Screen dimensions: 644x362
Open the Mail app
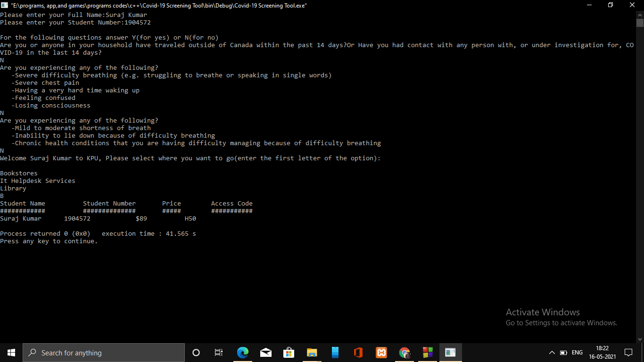click(265, 352)
